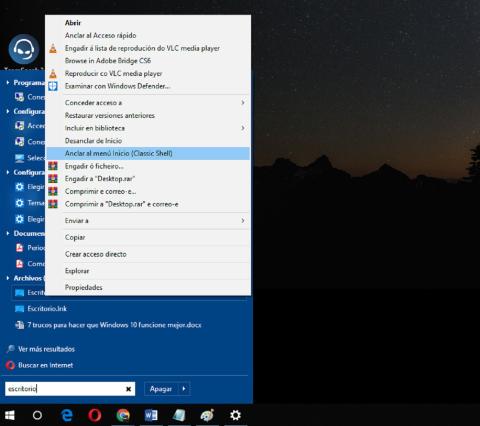Open the Escritorio.lnk search result
The height and width of the screenshot is (426, 480).
[x=47, y=309]
